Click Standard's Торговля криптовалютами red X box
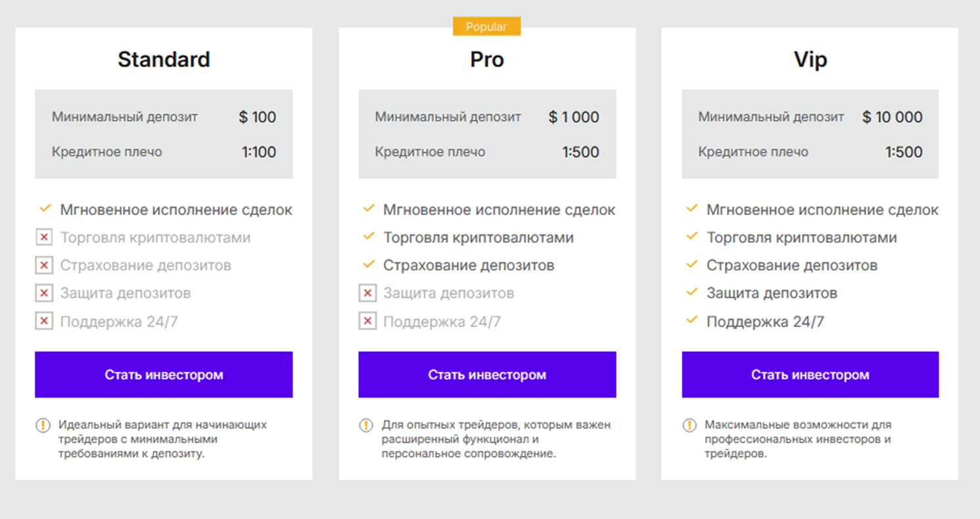The image size is (980, 519). click(x=44, y=237)
